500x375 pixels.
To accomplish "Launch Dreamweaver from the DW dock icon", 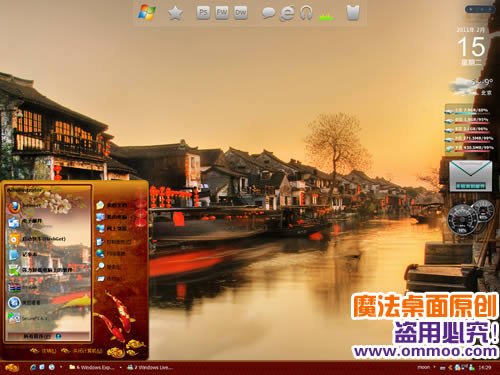I will point(241,13).
